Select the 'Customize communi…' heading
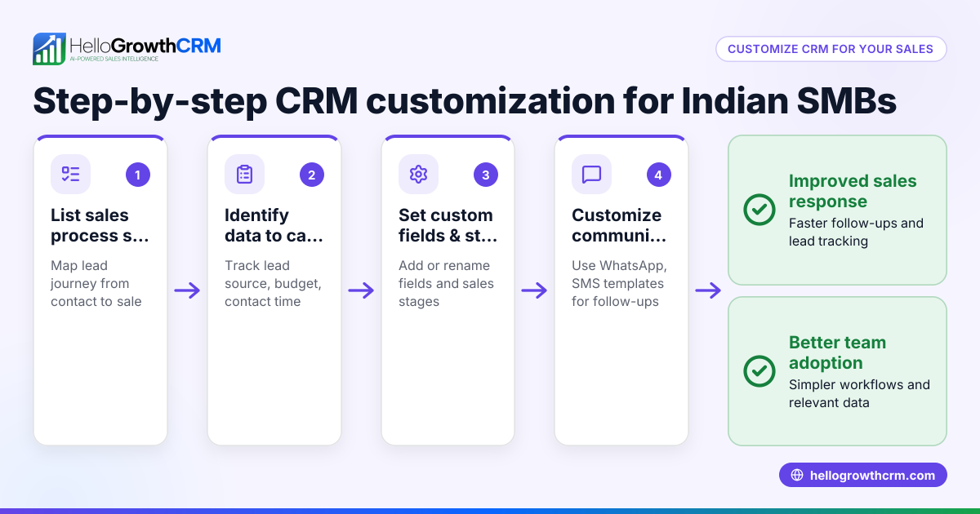Screen dimensions: 980x514 (618, 226)
